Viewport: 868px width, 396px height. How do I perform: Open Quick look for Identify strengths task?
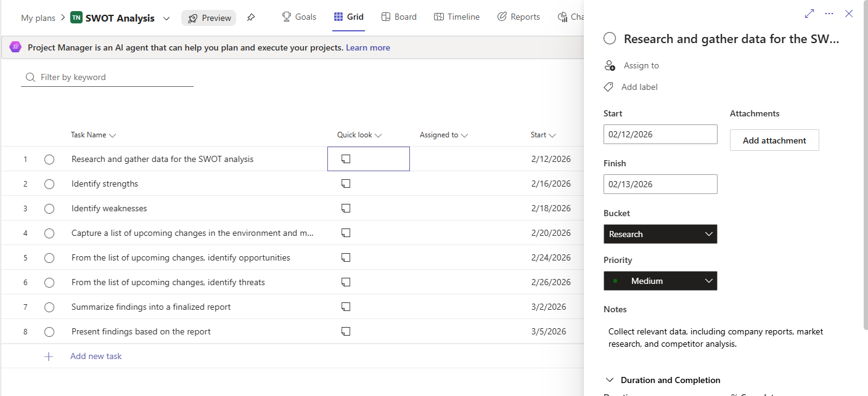346,183
